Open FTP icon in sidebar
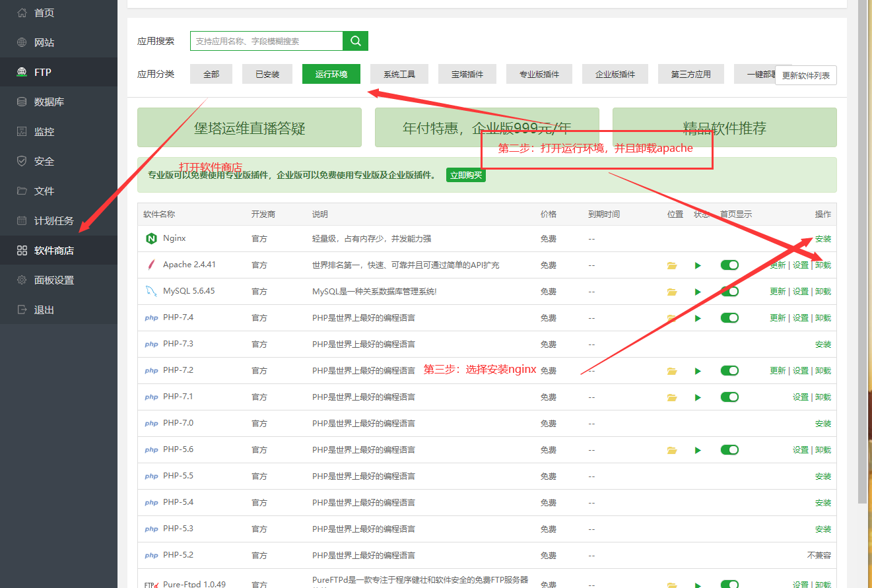This screenshot has height=588, width=872. [x=22, y=72]
